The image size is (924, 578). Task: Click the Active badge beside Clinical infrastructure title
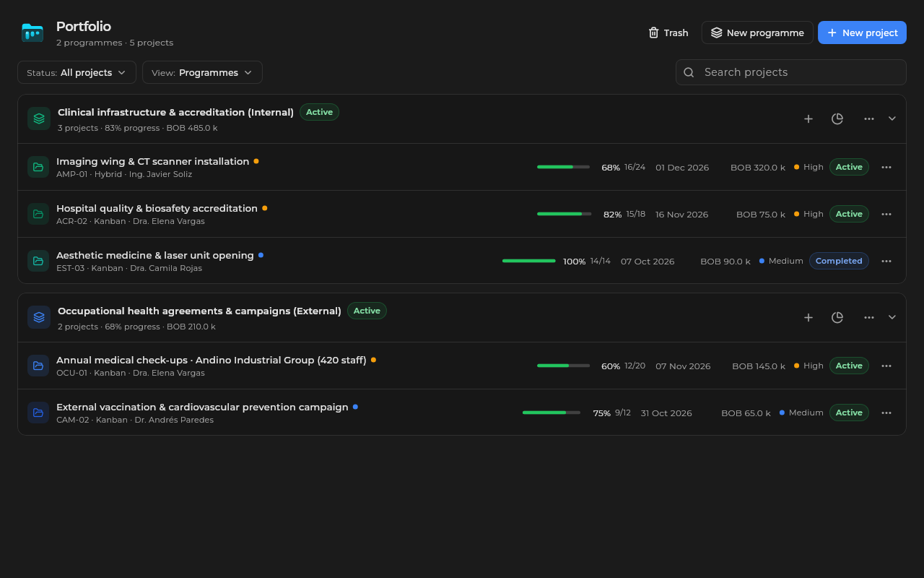(x=319, y=112)
